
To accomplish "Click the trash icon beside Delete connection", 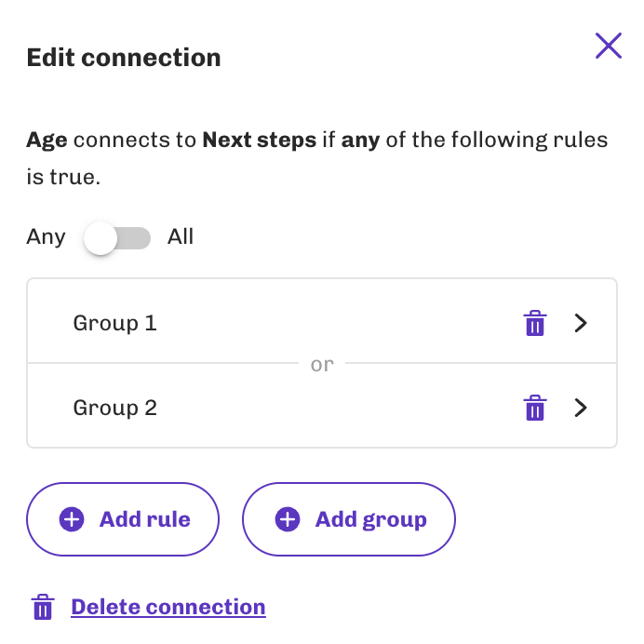I will click(43, 607).
